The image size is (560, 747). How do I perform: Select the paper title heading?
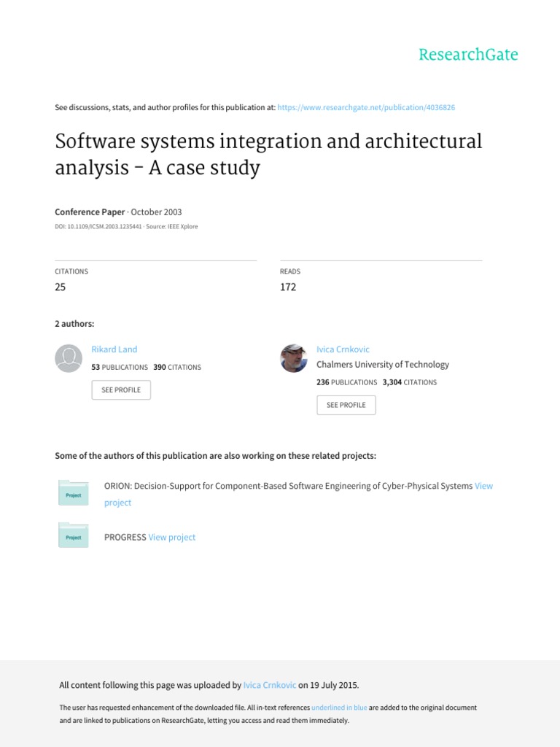click(x=268, y=154)
